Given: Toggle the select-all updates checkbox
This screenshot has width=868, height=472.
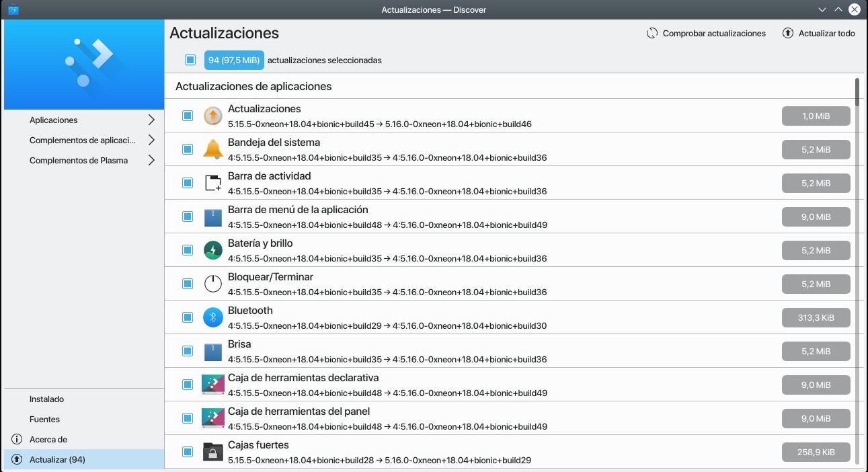Looking at the screenshot, I should pyautogui.click(x=190, y=60).
